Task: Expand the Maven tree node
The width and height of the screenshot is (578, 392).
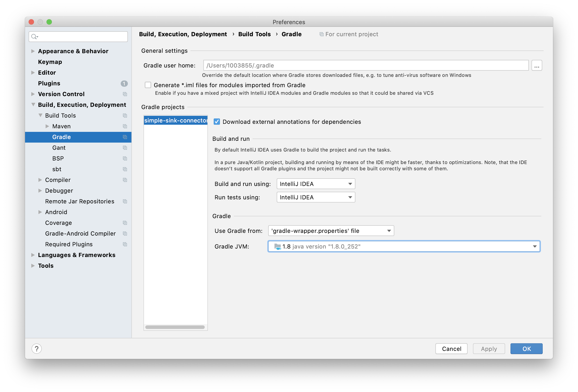Action: click(47, 126)
